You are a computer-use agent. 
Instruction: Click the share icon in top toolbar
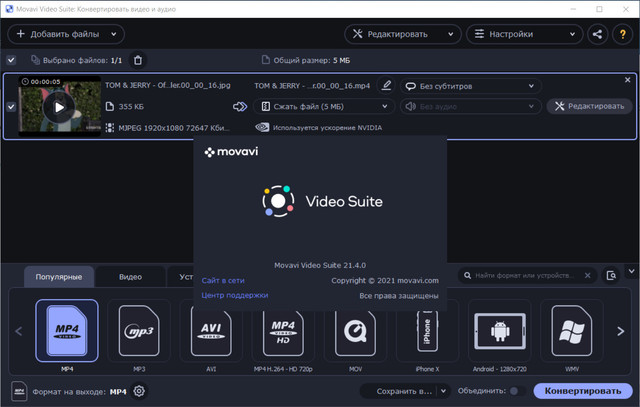click(x=598, y=34)
